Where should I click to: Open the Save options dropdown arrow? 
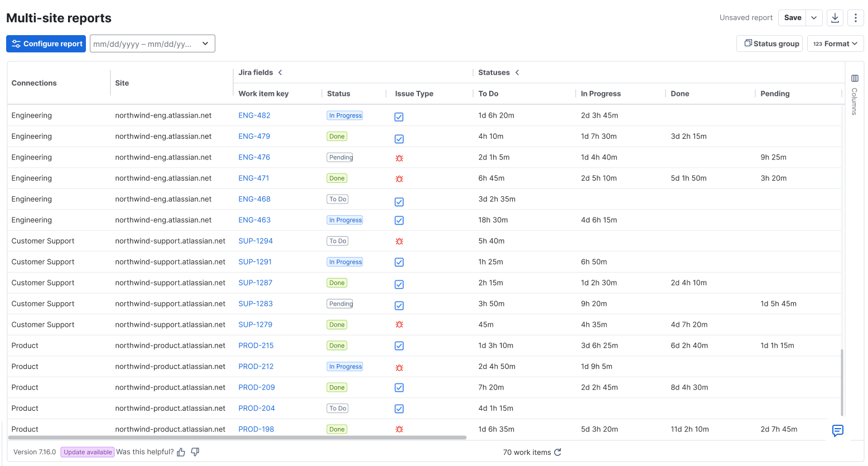814,18
